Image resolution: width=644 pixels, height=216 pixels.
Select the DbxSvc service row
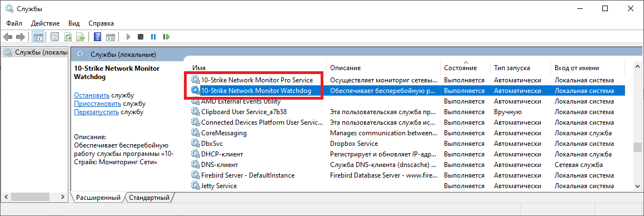pos(407,144)
